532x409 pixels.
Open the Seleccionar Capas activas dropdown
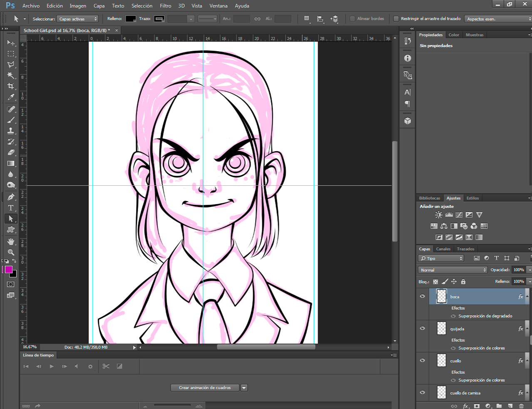pos(78,19)
